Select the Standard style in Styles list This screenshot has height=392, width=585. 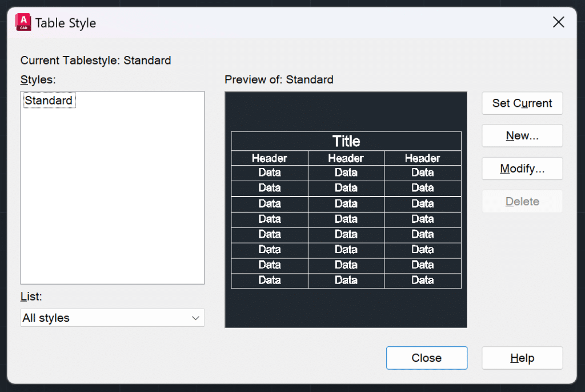coord(49,101)
